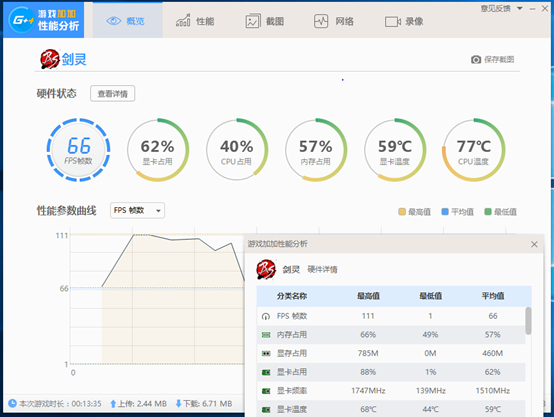The image size is (554, 417).
Task: Close the 硬件详情 popup window
Action: pyautogui.click(x=534, y=244)
